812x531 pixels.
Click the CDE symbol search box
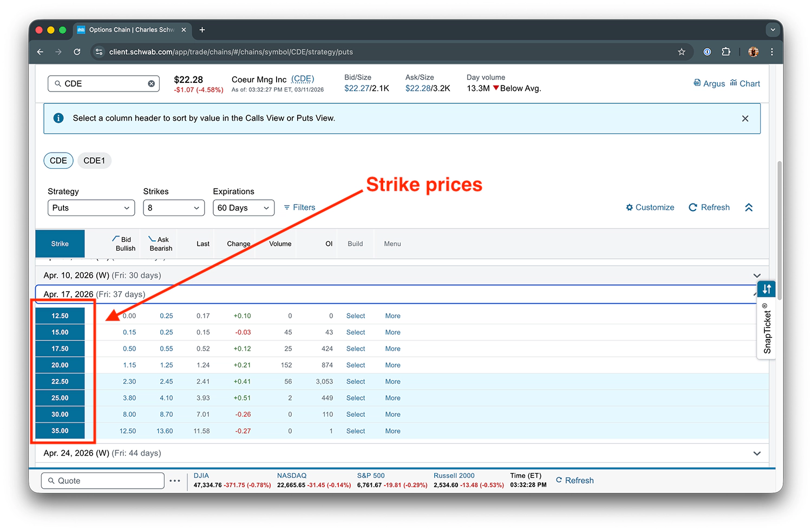click(x=103, y=83)
